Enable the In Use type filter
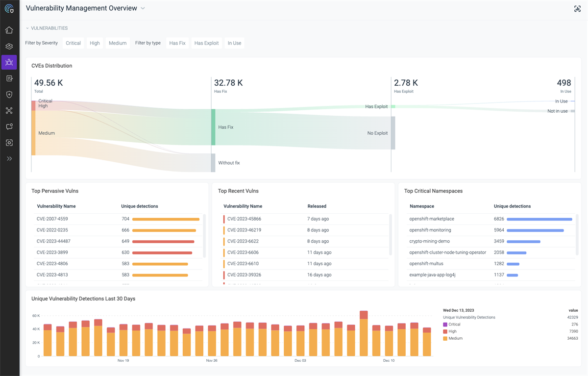The height and width of the screenshot is (376, 588). coord(234,43)
